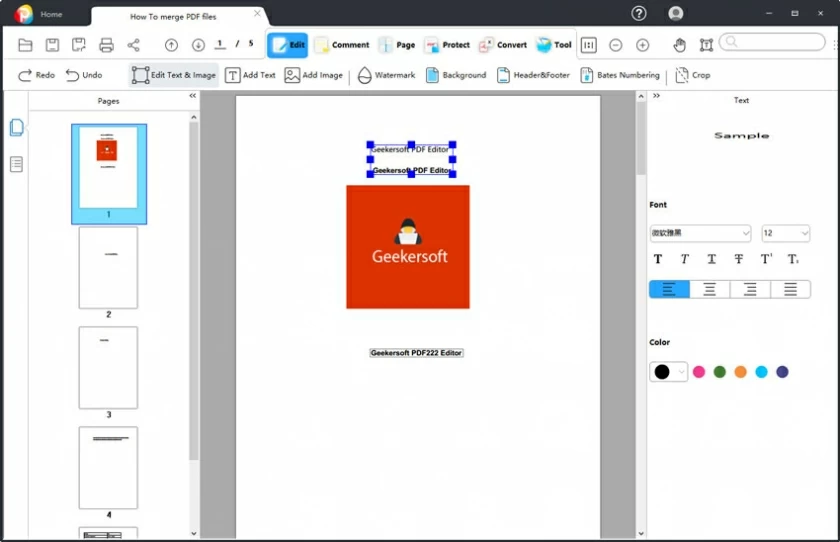Viewport: 840px width, 542px height.
Task: Open the black color picker dropdown
Action: (668, 372)
